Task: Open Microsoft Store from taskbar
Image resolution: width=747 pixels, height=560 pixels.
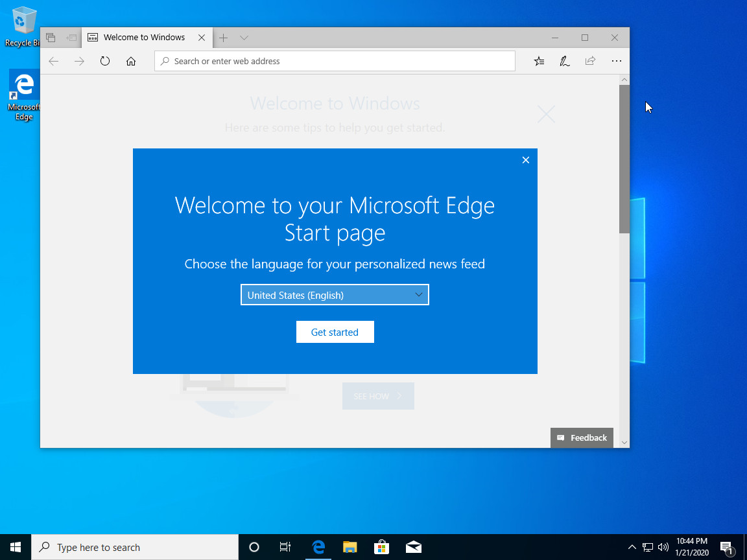Action: [381, 547]
